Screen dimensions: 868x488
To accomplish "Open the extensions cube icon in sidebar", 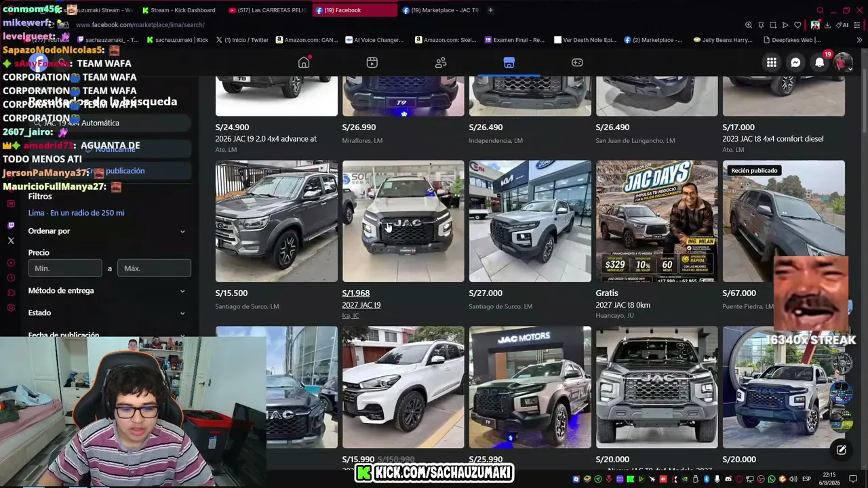I will tap(11, 293).
